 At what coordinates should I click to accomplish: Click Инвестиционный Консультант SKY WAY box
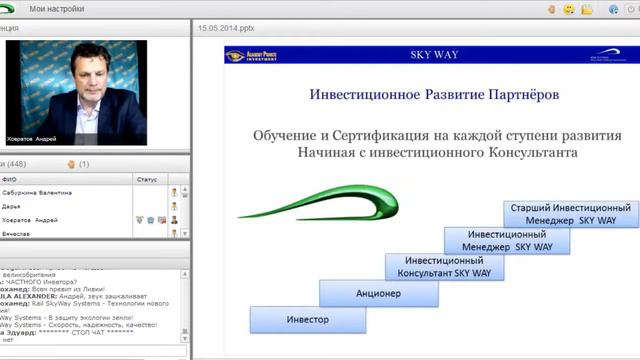444,267
